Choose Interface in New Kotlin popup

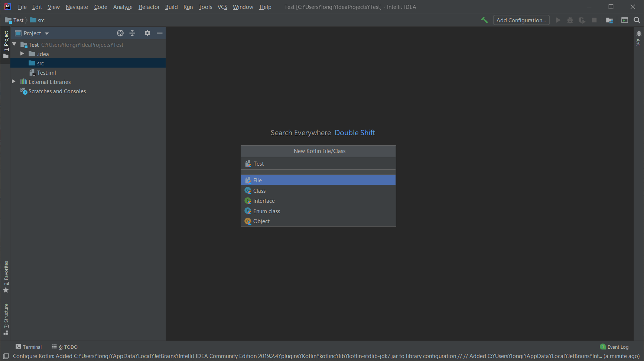[x=318, y=201]
